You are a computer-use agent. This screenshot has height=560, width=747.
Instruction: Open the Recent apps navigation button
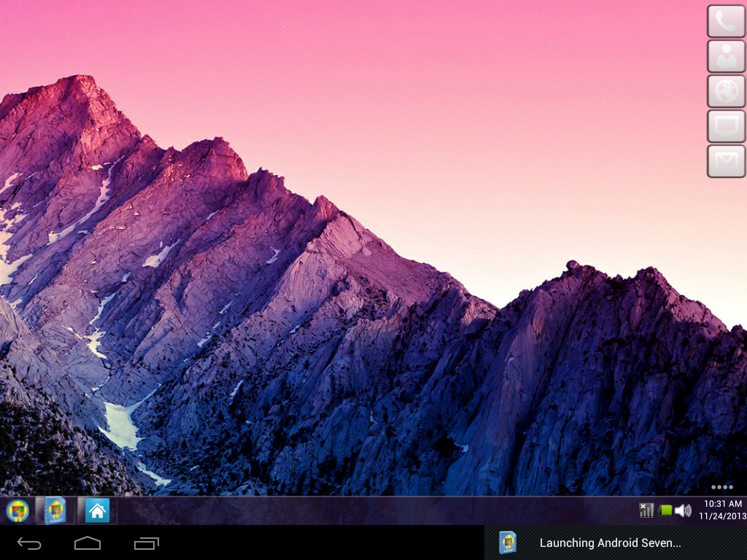tap(146, 543)
